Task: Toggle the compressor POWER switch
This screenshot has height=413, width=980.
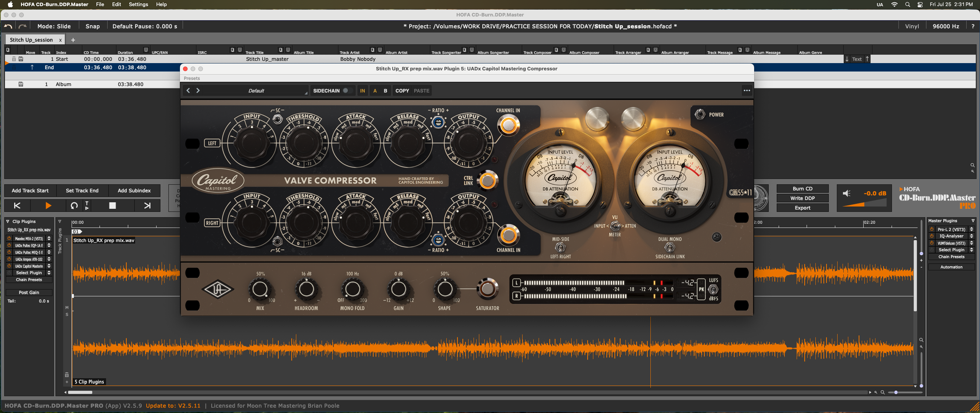Action: 700,114
